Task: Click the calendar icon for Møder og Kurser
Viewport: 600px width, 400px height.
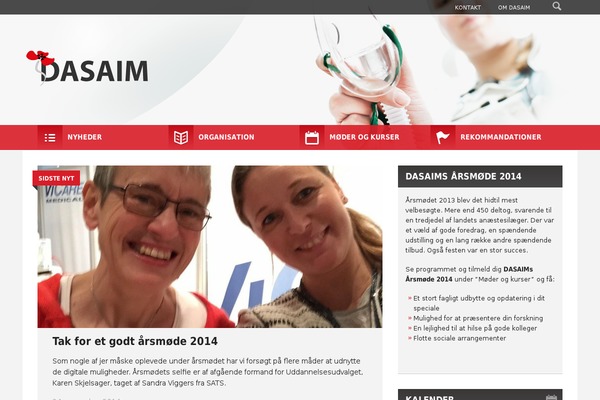Action: click(312, 137)
